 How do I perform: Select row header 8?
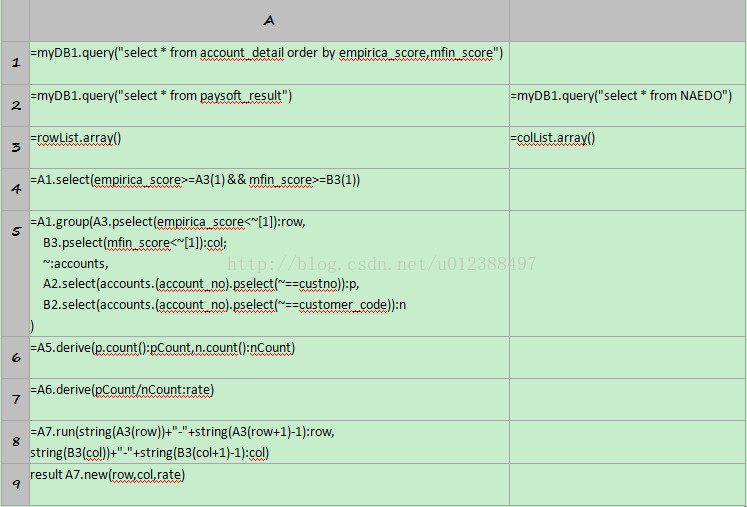pos(15,442)
